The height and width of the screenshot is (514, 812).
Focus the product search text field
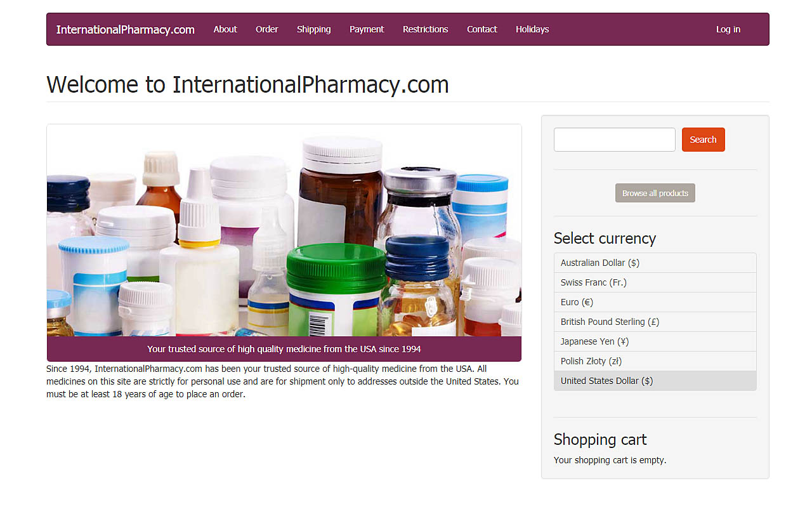(615, 140)
